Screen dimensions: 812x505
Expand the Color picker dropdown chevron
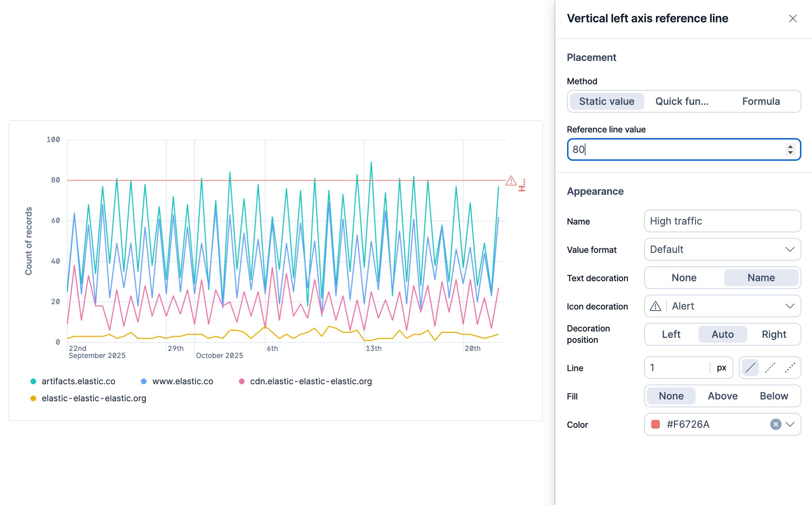[790, 424]
